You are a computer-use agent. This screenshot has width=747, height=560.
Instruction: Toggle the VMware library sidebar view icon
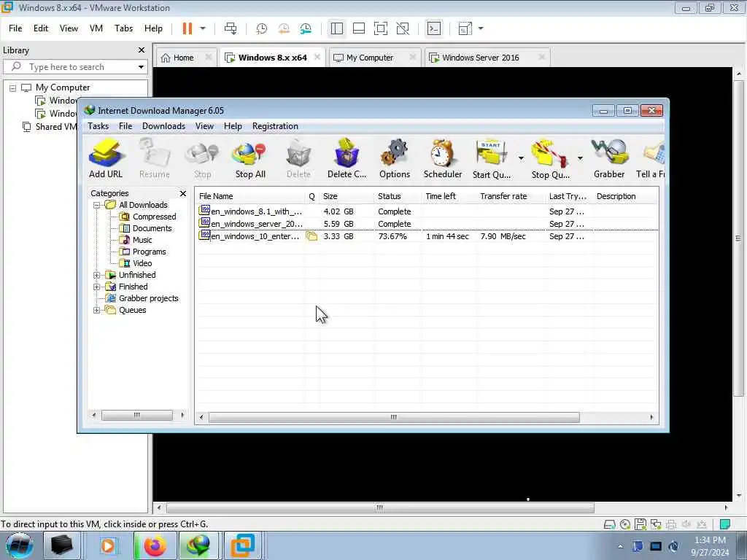pyautogui.click(x=337, y=28)
